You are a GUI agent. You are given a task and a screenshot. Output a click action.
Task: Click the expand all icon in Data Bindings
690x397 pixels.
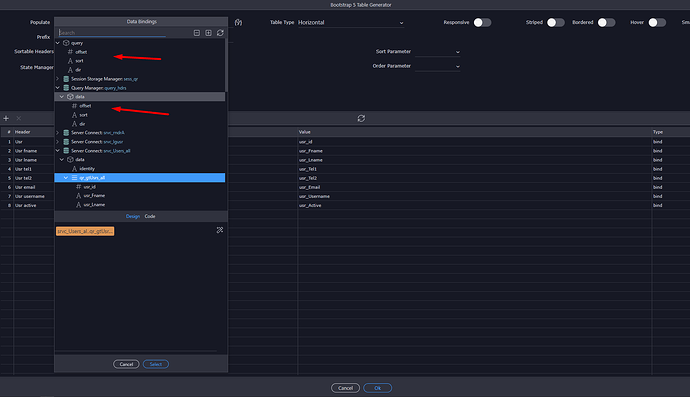pyautogui.click(x=208, y=33)
